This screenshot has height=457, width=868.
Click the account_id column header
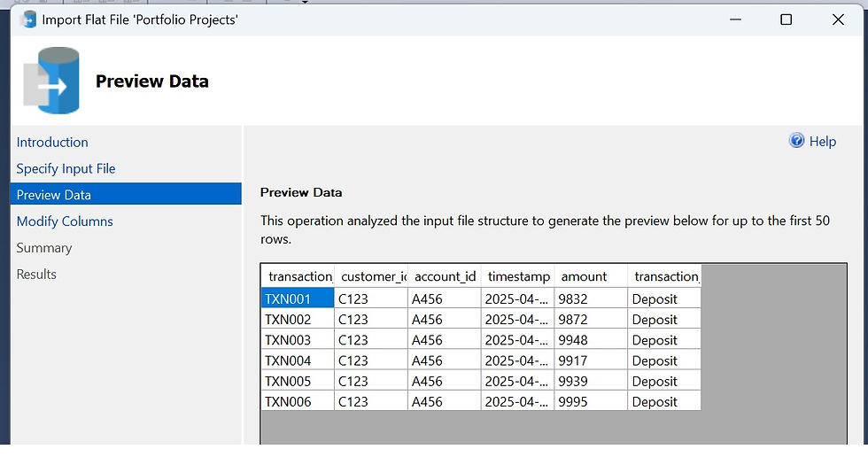pos(445,276)
